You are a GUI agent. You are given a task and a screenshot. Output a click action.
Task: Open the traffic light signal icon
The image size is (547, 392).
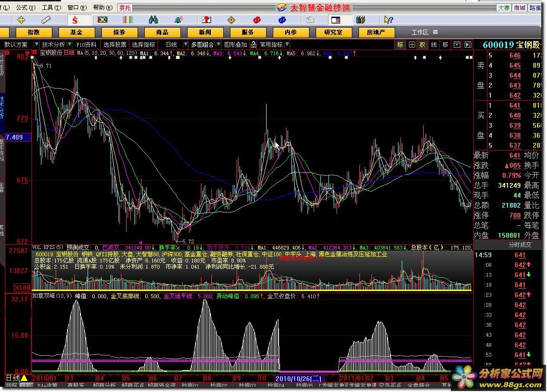pos(102,20)
